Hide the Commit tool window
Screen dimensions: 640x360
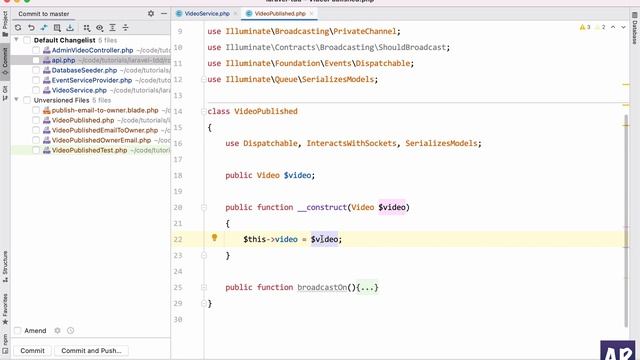(164, 13)
